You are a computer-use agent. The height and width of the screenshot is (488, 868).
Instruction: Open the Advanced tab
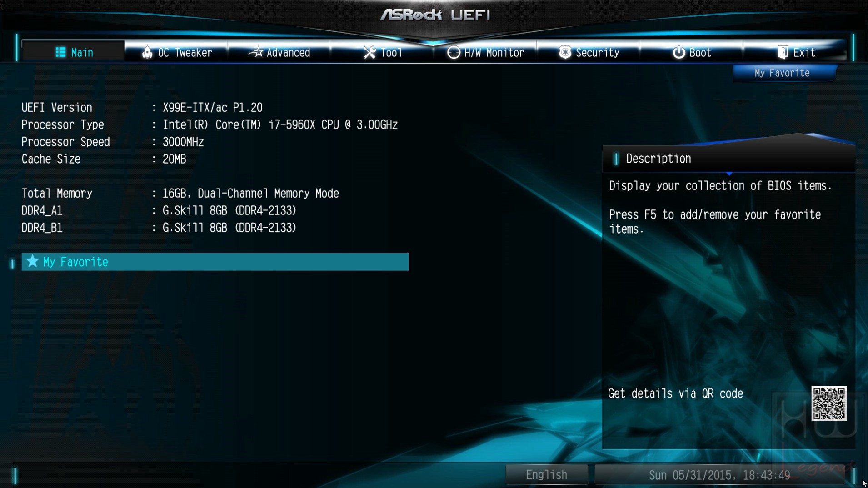[279, 52]
